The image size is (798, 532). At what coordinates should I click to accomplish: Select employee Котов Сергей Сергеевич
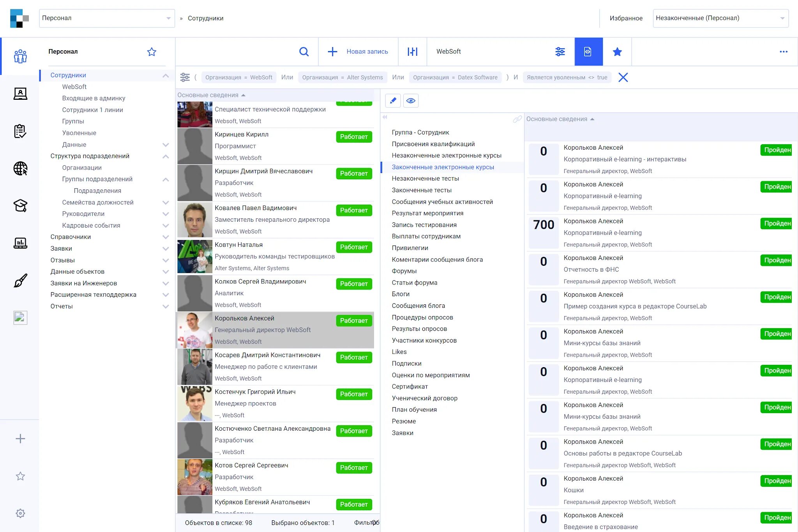[x=275, y=477]
